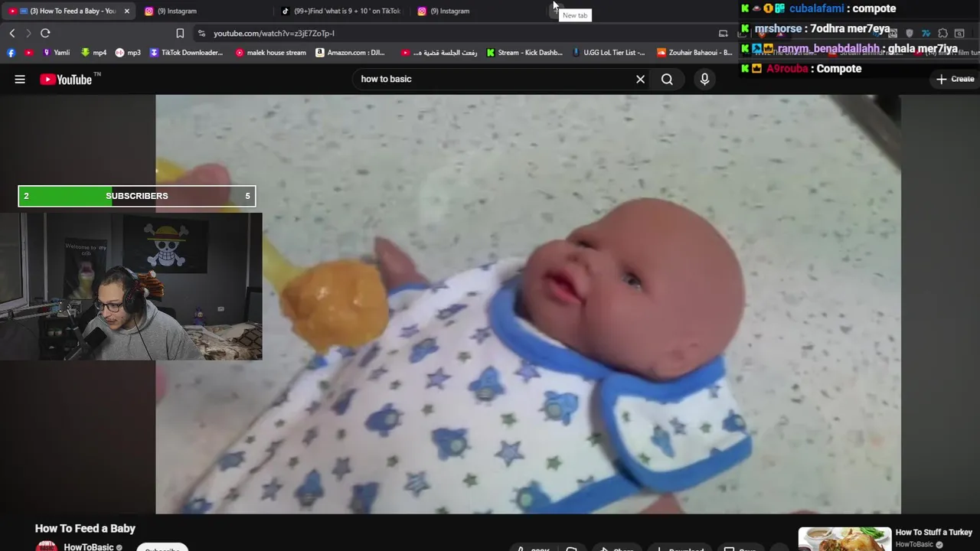Open Facebook bookmark icon
The image size is (980, 551).
(11, 53)
